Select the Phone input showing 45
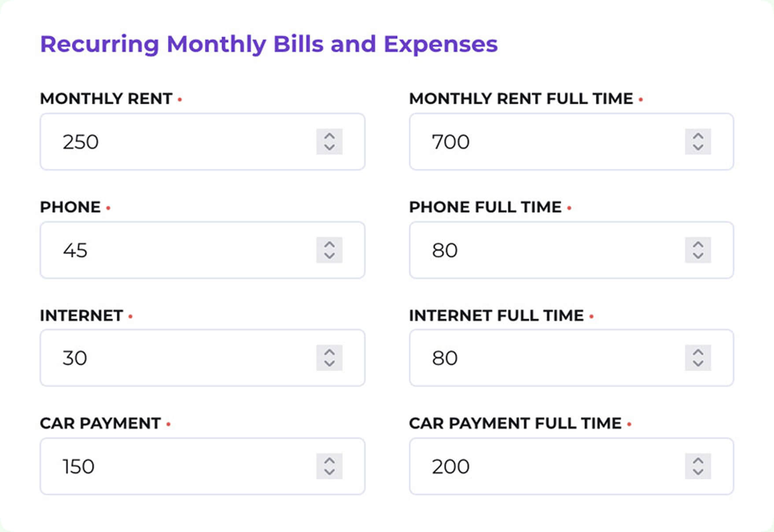 176,250
